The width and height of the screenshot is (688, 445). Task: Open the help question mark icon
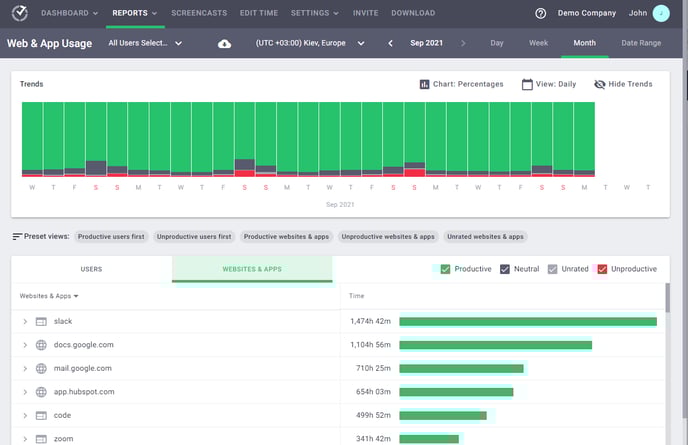[541, 13]
